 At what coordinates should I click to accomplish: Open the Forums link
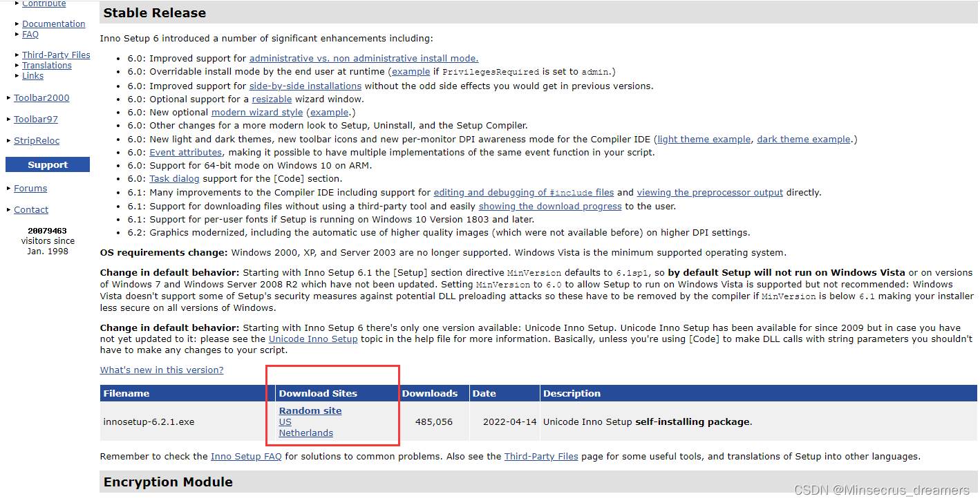point(30,188)
